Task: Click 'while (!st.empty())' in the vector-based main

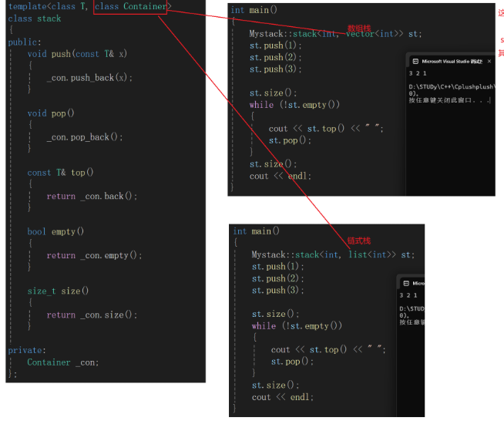Action: (294, 105)
